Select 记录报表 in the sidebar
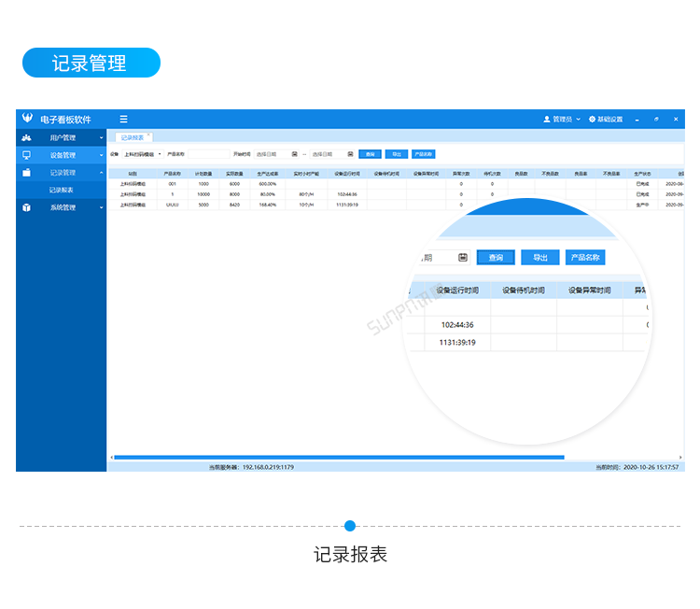The width and height of the screenshot is (700, 609). tap(62, 190)
